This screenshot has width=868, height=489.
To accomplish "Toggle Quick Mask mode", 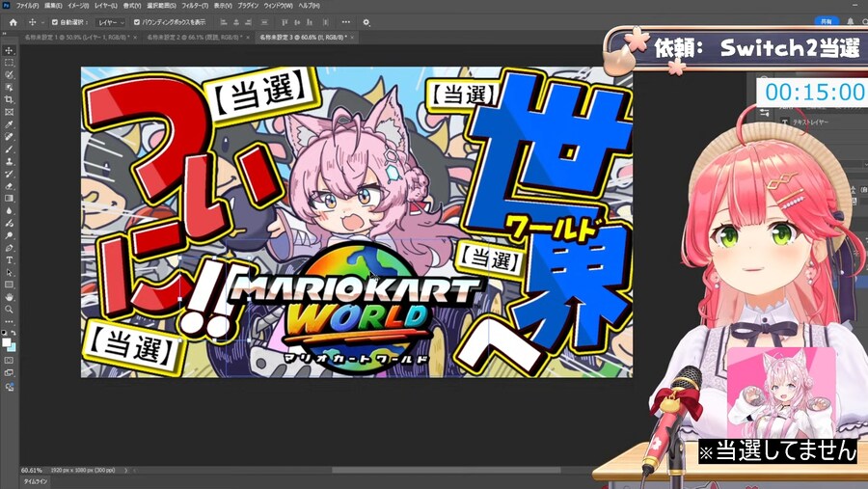I will click(x=9, y=361).
